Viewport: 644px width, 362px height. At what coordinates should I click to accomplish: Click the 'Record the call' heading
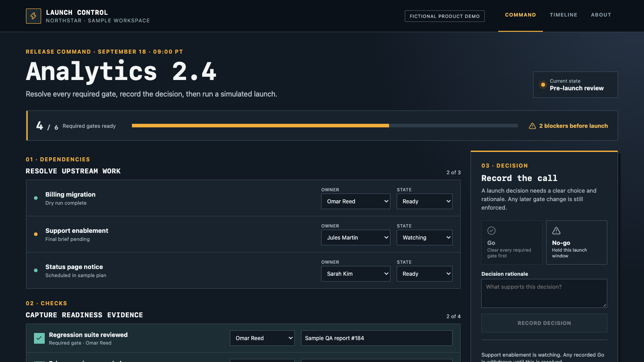[519, 178]
